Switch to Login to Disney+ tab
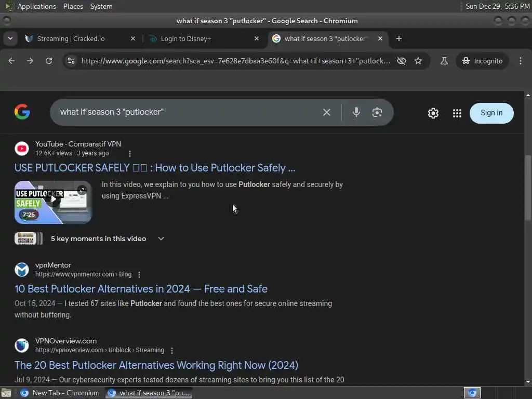The width and height of the screenshot is (532, 399). pyautogui.click(x=186, y=38)
